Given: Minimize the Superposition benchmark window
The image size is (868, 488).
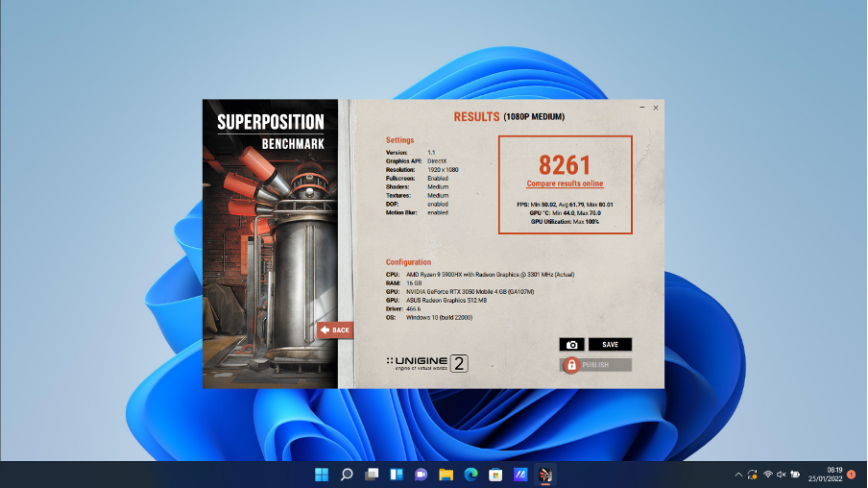Looking at the screenshot, I should point(642,108).
